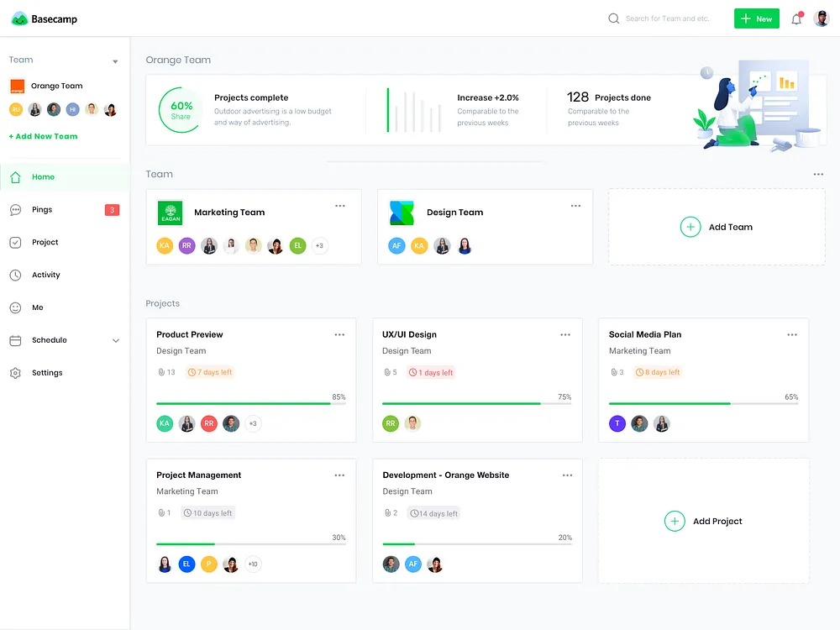840x630 pixels.
Task: Open UX/UI Design options menu
Action: point(565,335)
